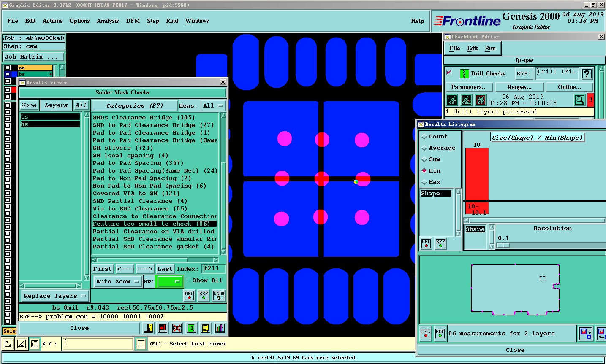The image size is (606, 364).
Task: Select 'SM slivers (721)' category row
Action: (x=155, y=148)
